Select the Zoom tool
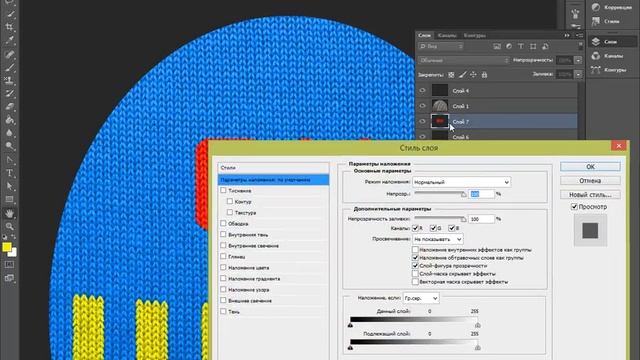The width and height of the screenshot is (640, 360). (x=9, y=226)
